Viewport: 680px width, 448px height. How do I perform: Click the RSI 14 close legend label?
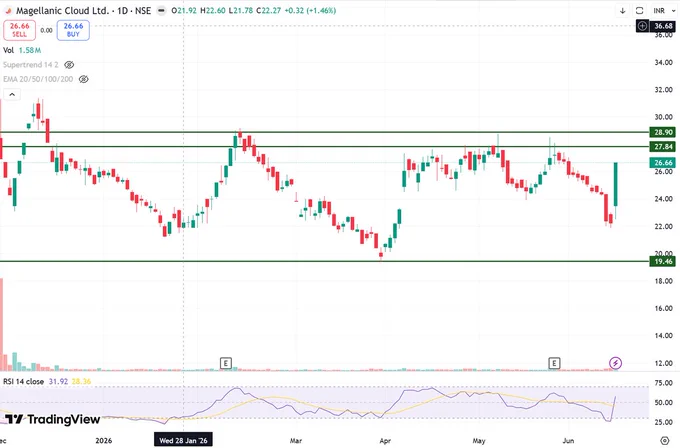coord(23,382)
